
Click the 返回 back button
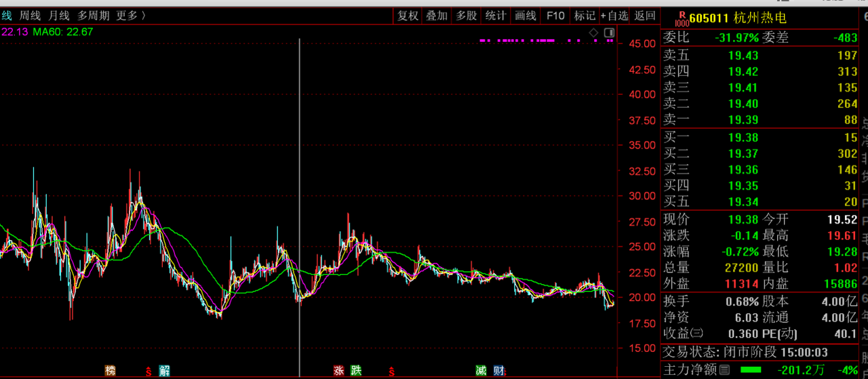coord(645,16)
